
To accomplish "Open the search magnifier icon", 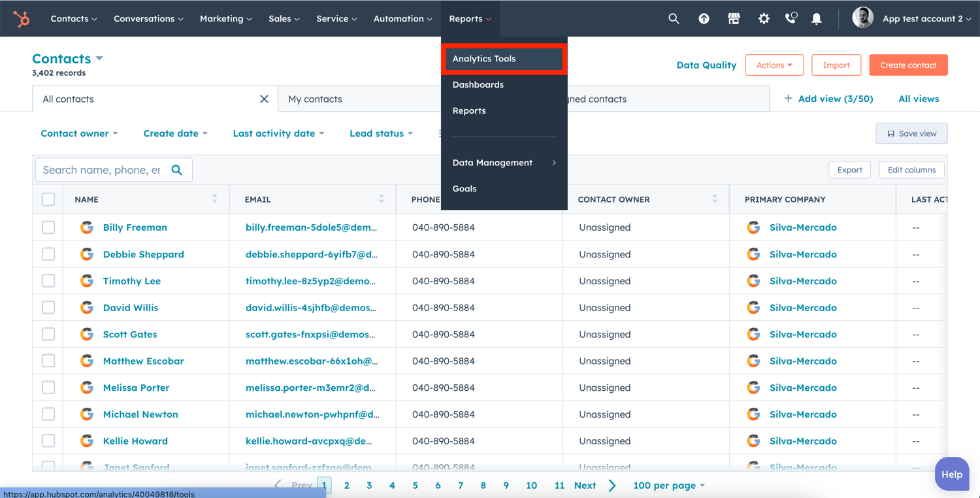I will click(x=674, y=18).
